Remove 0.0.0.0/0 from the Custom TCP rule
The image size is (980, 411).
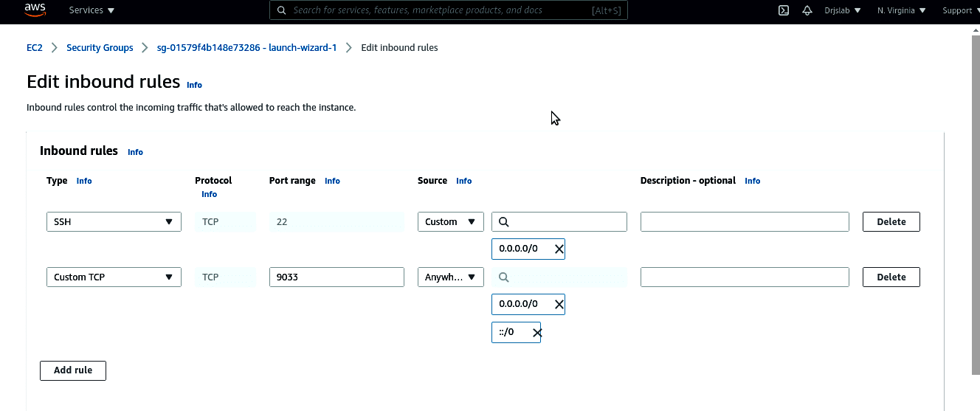tap(559, 304)
